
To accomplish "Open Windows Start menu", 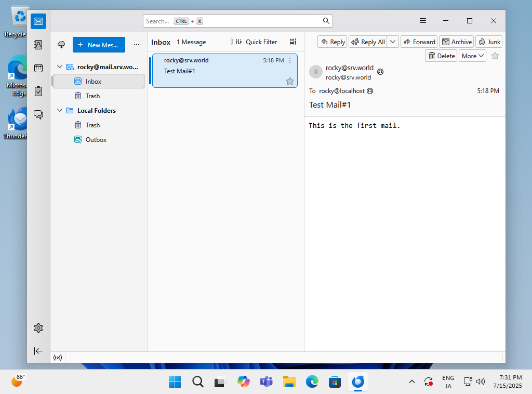I will click(175, 382).
